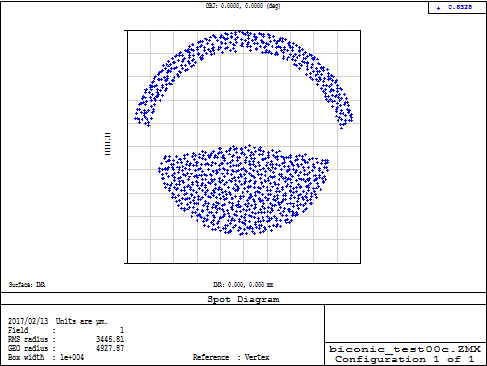Click the Reference : Vertex text

231,357
